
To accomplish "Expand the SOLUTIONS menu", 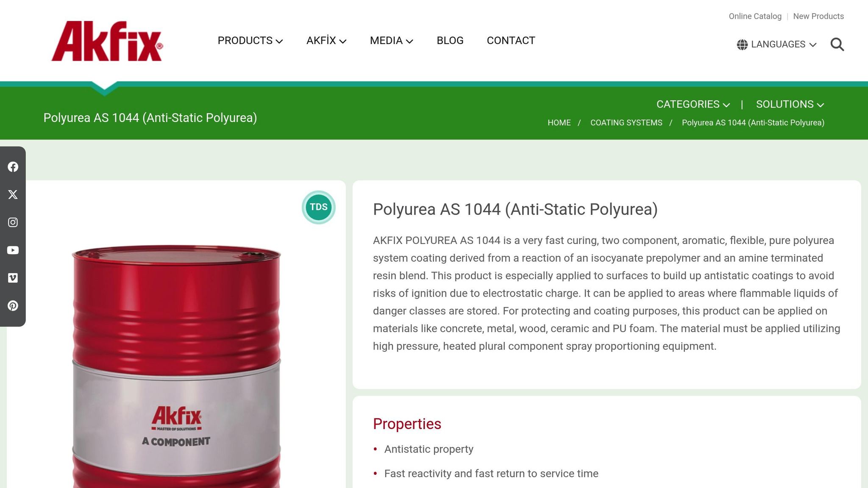I will [x=790, y=104].
